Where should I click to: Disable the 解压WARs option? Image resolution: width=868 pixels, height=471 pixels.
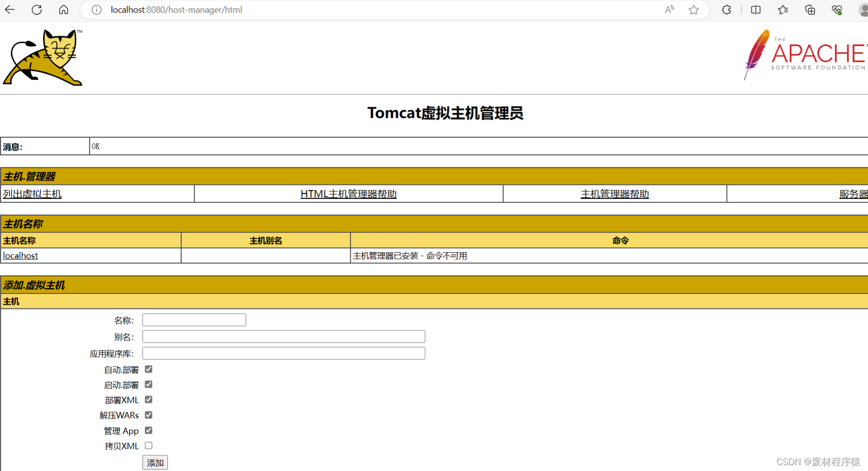click(148, 415)
